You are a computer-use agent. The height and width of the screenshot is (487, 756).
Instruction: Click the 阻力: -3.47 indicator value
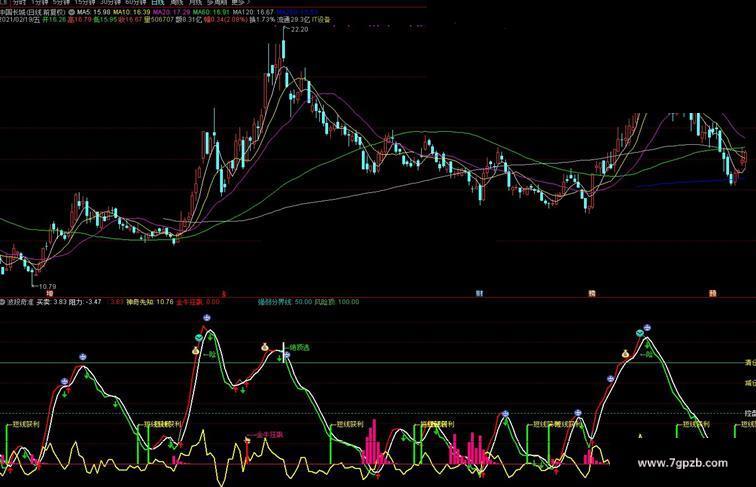85,302
